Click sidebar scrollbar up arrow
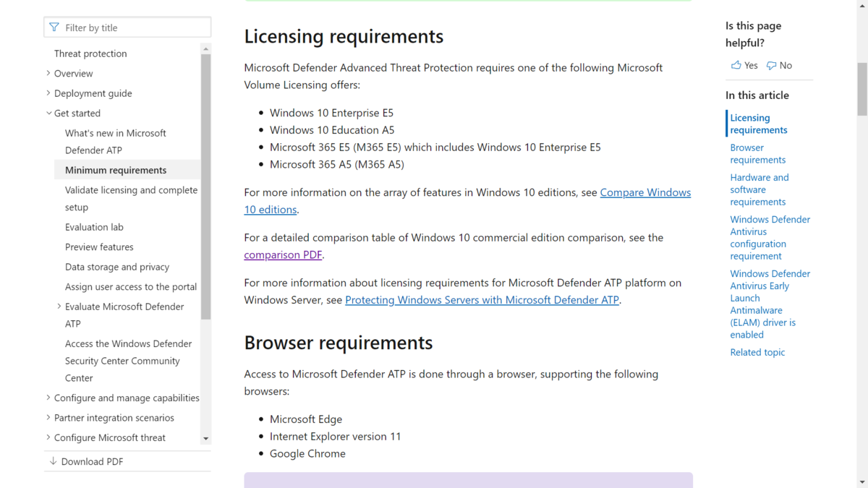This screenshot has height=488, width=868. [x=206, y=49]
